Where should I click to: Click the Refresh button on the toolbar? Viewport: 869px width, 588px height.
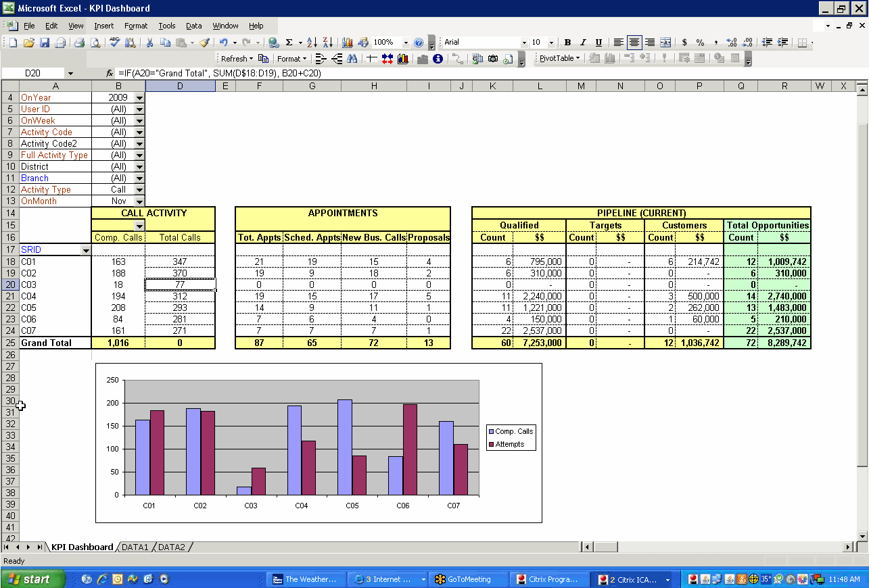point(235,58)
